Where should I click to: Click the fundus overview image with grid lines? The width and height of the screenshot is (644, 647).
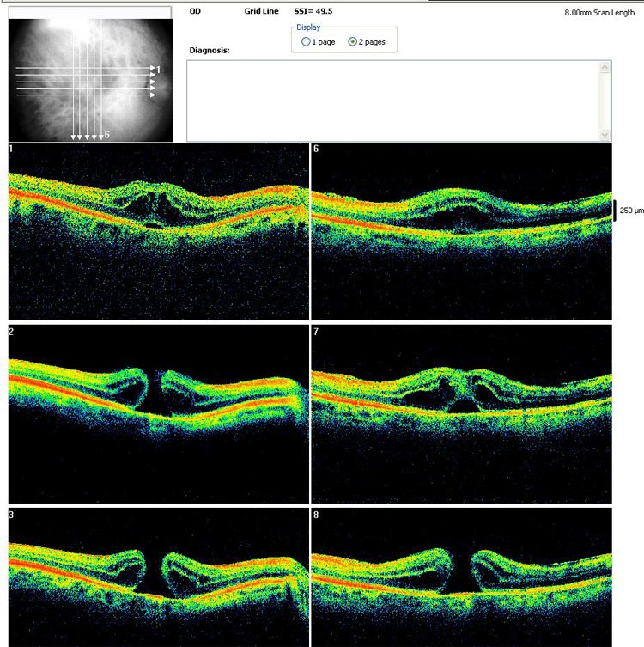[x=90, y=80]
